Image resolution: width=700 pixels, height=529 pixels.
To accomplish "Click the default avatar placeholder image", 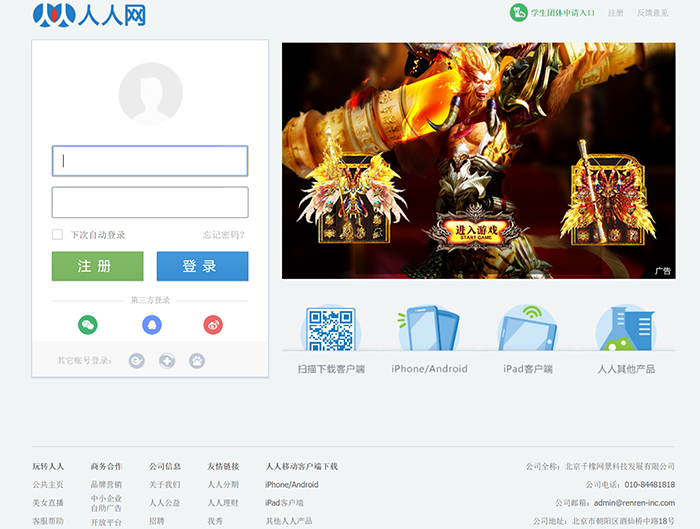I will pyautogui.click(x=150, y=93).
